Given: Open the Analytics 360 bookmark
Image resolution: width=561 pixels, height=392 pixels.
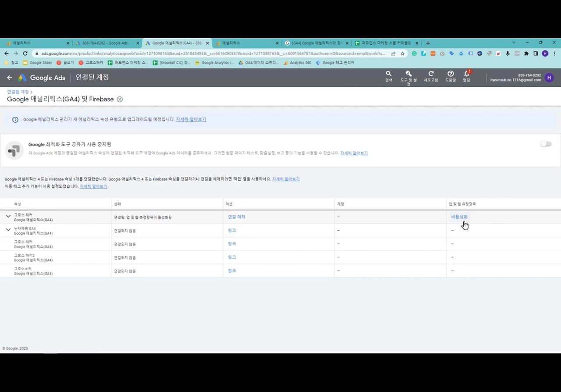Looking at the screenshot, I should [x=297, y=63].
